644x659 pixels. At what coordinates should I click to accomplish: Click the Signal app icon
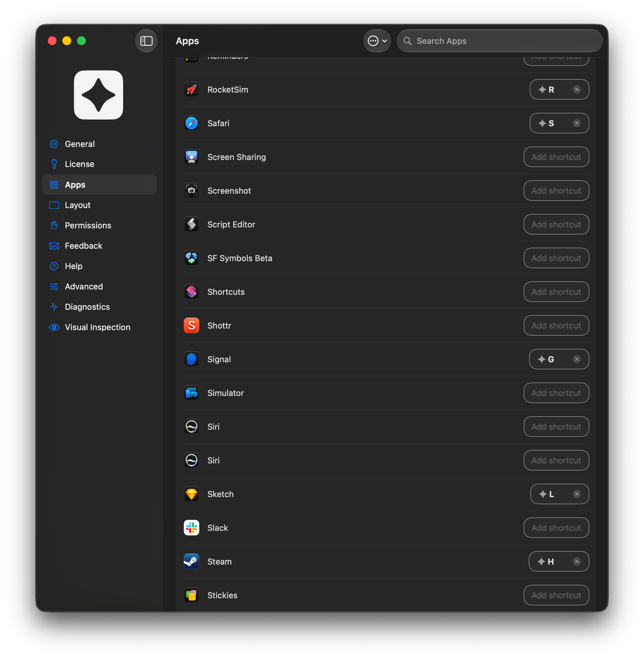click(192, 359)
